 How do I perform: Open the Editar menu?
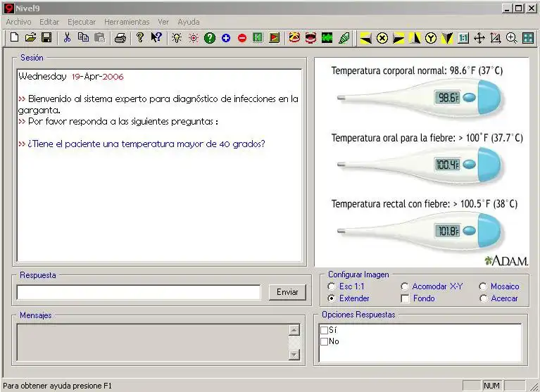(x=49, y=22)
